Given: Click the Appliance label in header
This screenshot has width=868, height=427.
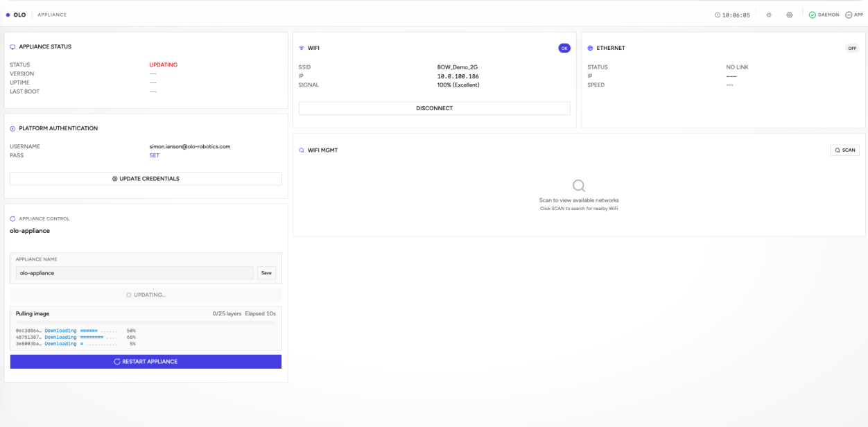Looking at the screenshot, I should pos(52,15).
